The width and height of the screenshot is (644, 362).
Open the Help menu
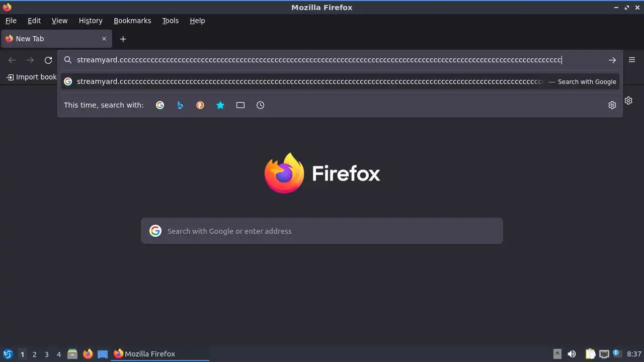[197, 21]
